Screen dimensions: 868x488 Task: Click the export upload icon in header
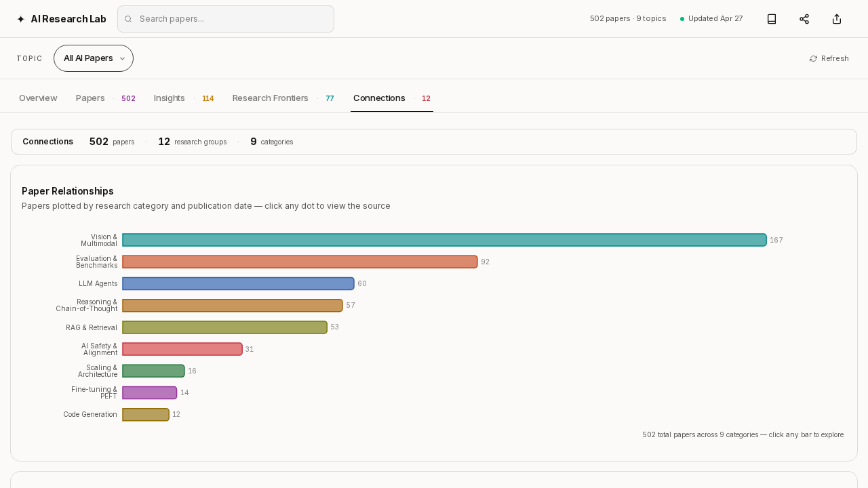[837, 19]
